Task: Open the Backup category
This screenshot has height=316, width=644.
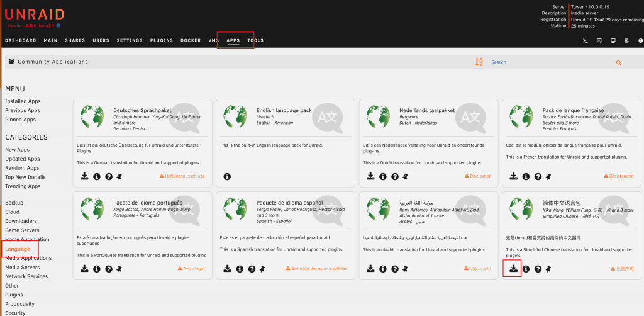Action: pos(14,203)
